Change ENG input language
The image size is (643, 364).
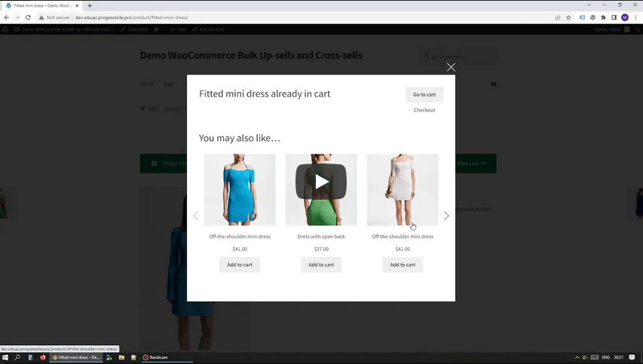pos(605,357)
